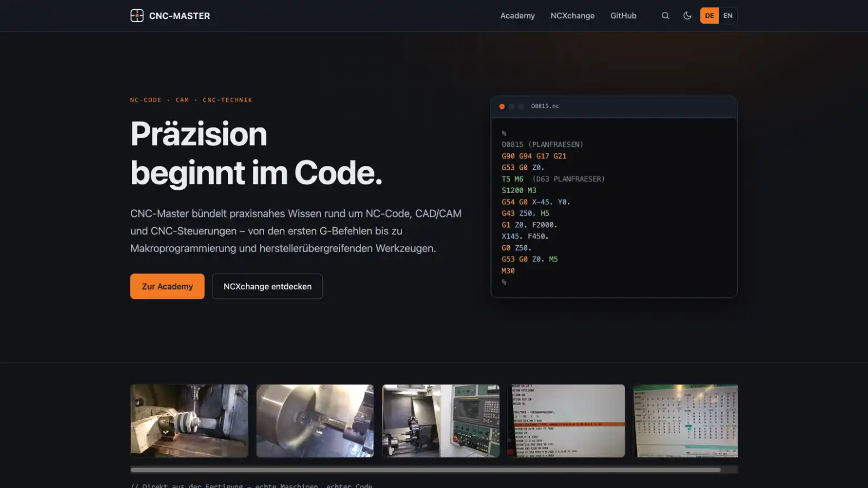
Task: Click the CNC-TECHNIK tag label
Action: 227,100
